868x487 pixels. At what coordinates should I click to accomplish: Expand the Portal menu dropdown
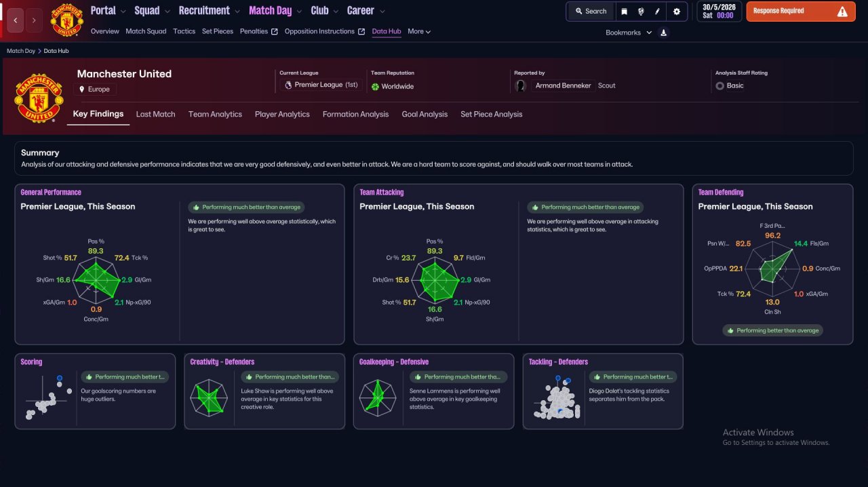(x=123, y=12)
